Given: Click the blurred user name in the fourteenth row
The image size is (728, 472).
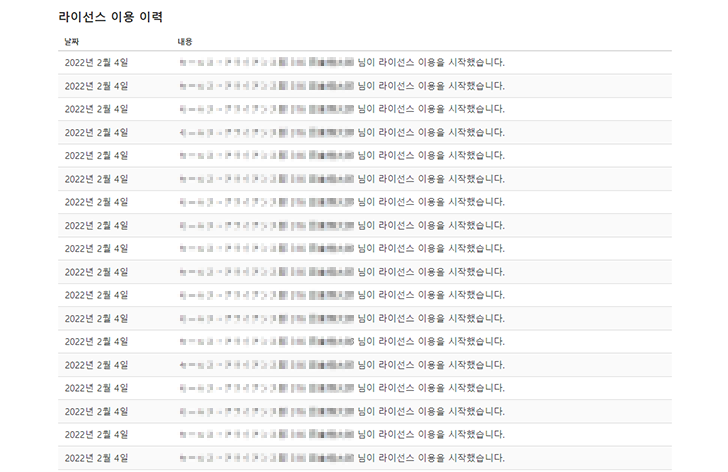Looking at the screenshot, I should (x=266, y=365).
